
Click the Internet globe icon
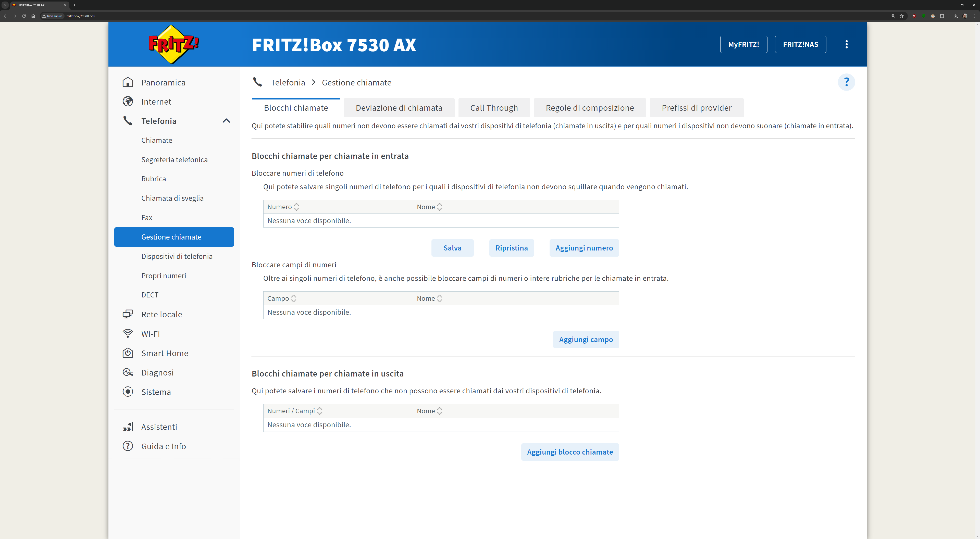tap(128, 102)
